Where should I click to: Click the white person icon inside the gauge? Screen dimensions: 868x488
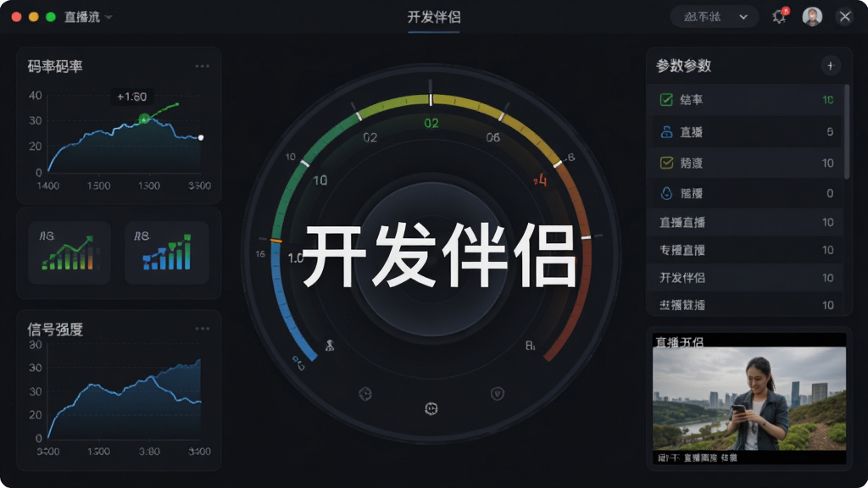click(330, 346)
